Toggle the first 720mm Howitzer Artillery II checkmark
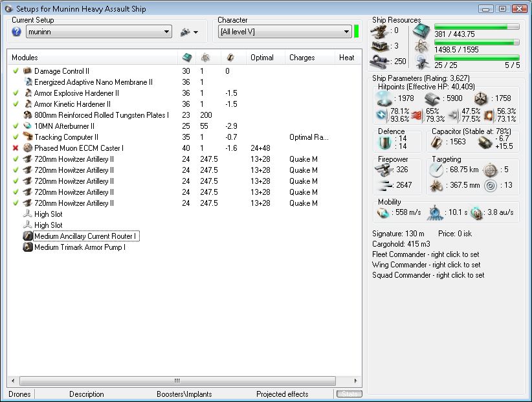Screen dimensions: 532x402 pyautogui.click(x=16, y=159)
